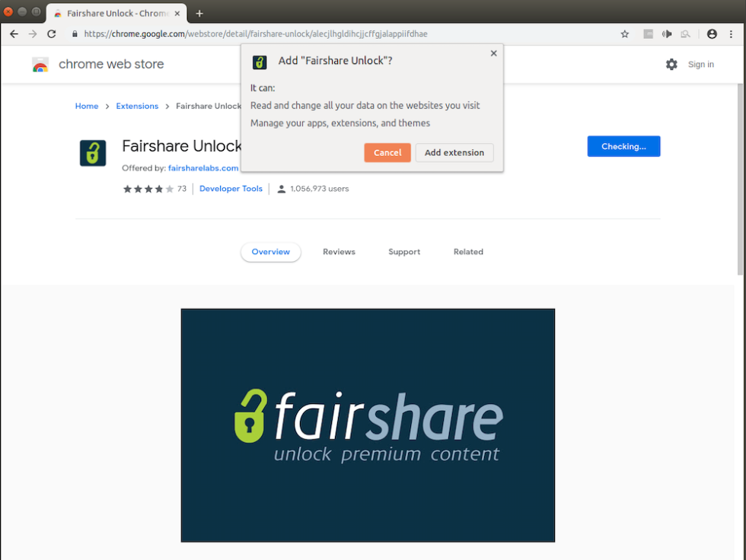Sign in to Chrome Web Store
The width and height of the screenshot is (746, 560).
(700, 64)
